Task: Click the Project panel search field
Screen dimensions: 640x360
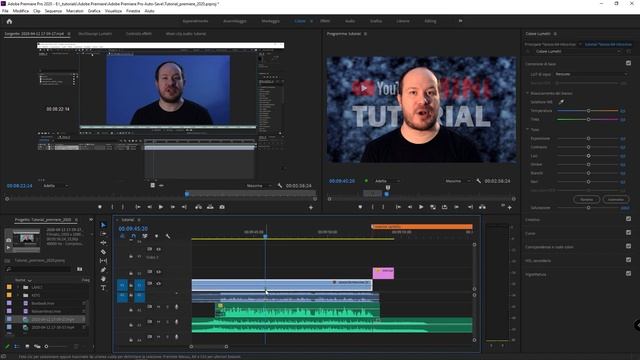Action: click(x=39, y=269)
